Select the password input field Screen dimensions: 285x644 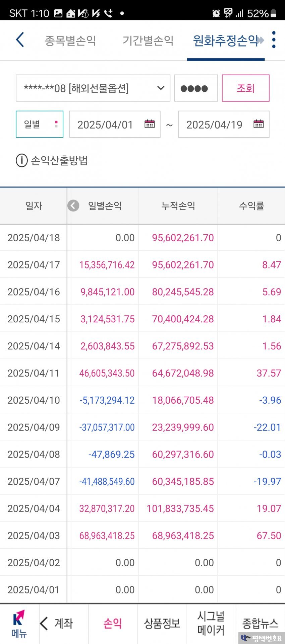tap(196, 88)
